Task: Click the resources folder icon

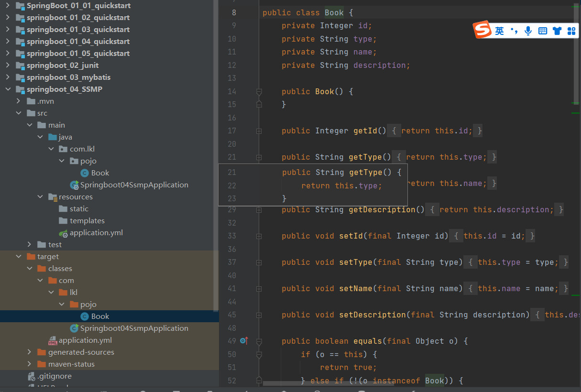Action: click(53, 197)
